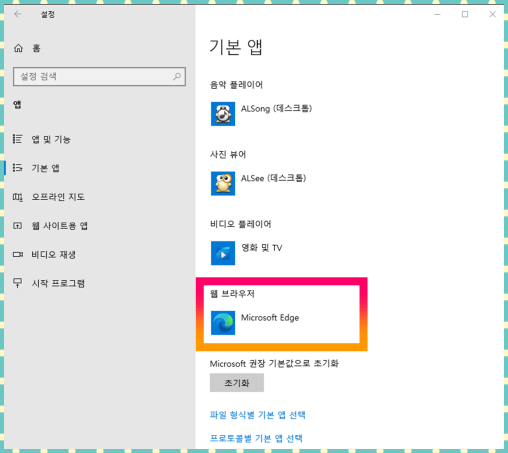Click the 음악 플레이어 label
Screen dimensions: 508x453
pyautogui.click(x=236, y=85)
